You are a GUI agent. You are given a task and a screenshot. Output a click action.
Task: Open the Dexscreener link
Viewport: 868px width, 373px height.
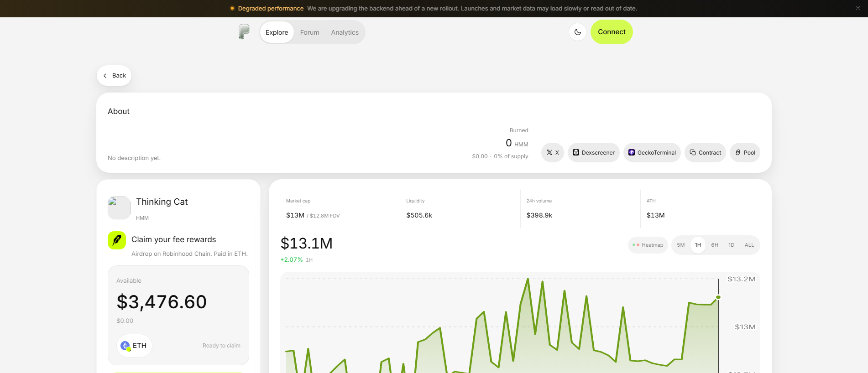[594, 153]
